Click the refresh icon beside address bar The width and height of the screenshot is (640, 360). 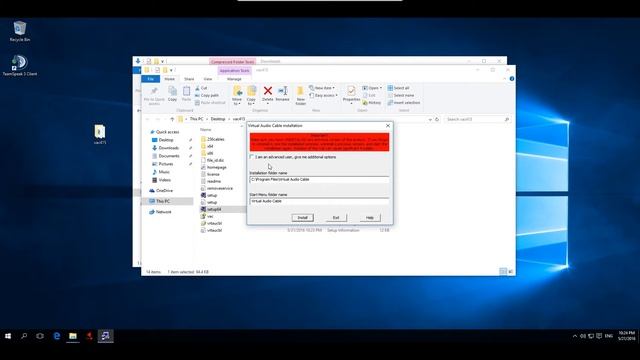437,119
